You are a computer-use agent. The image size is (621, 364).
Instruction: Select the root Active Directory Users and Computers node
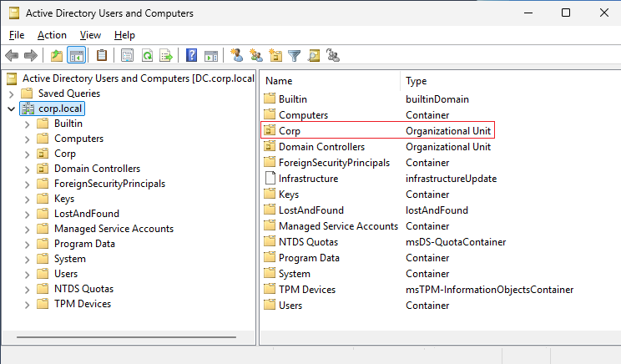point(131,78)
